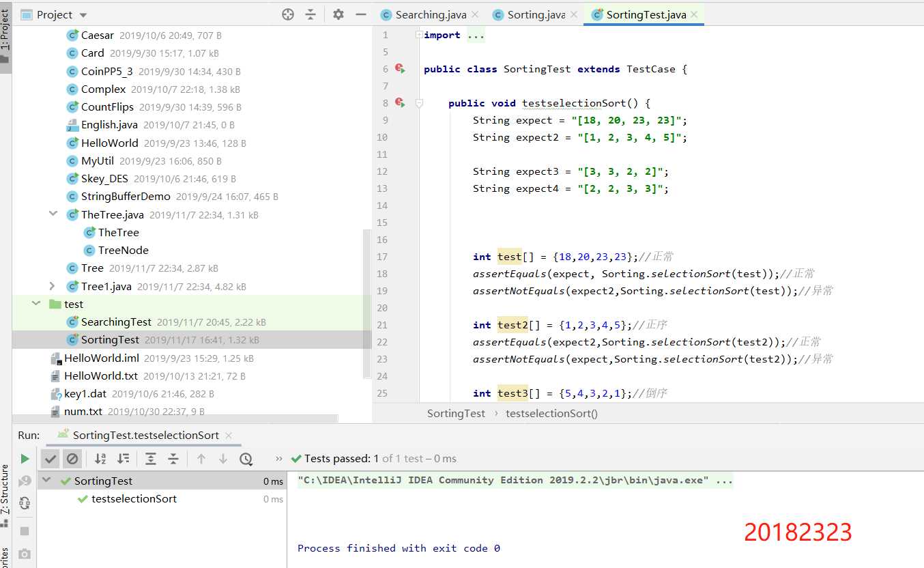
Task: Close the SortingTest.testselectionSort run tab
Action: click(228, 436)
